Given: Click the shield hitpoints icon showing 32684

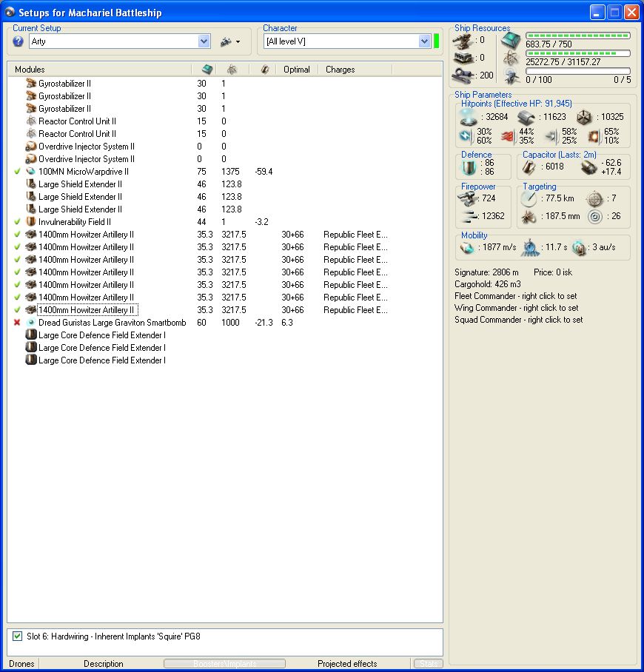Looking at the screenshot, I should pos(467,118).
